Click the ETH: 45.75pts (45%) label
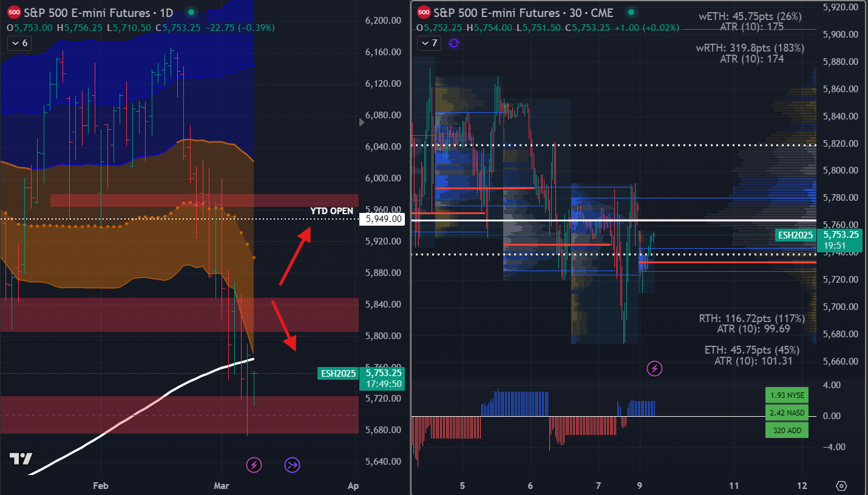868x495 pixels. tap(752, 351)
